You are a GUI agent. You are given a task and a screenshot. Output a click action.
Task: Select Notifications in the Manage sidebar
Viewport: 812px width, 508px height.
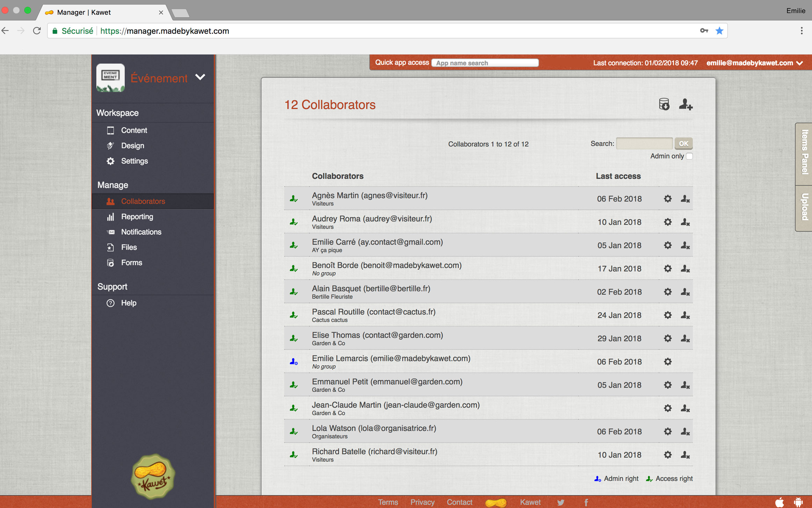pos(141,232)
